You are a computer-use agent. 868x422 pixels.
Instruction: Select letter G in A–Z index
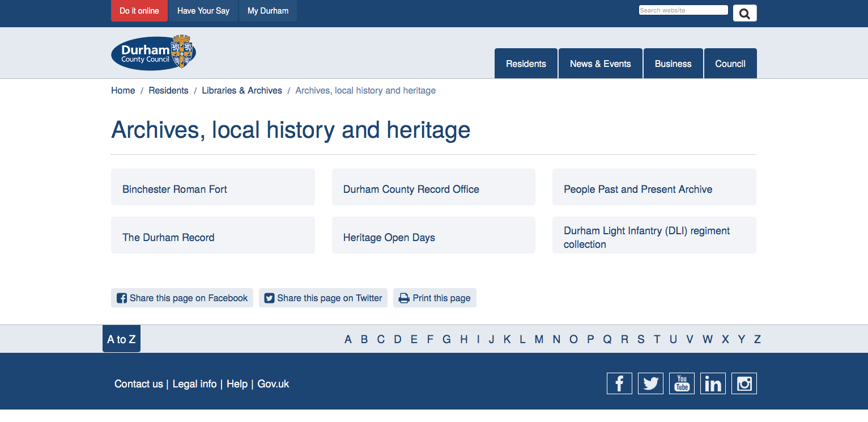446,339
